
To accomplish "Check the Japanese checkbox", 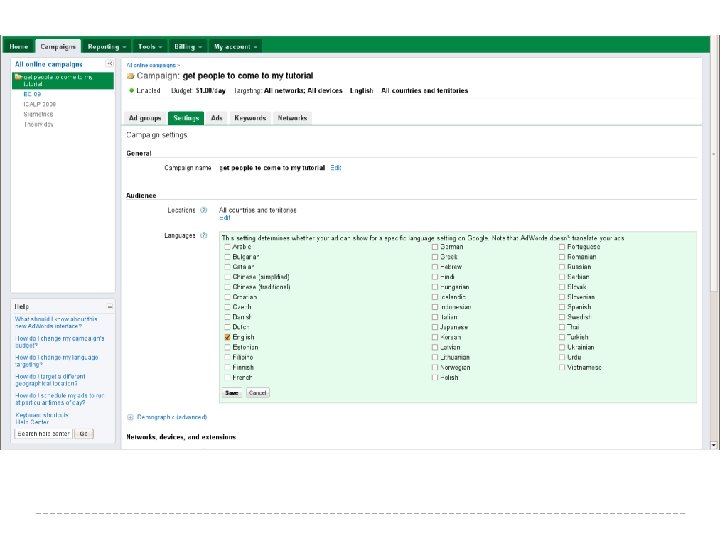I will click(435, 327).
